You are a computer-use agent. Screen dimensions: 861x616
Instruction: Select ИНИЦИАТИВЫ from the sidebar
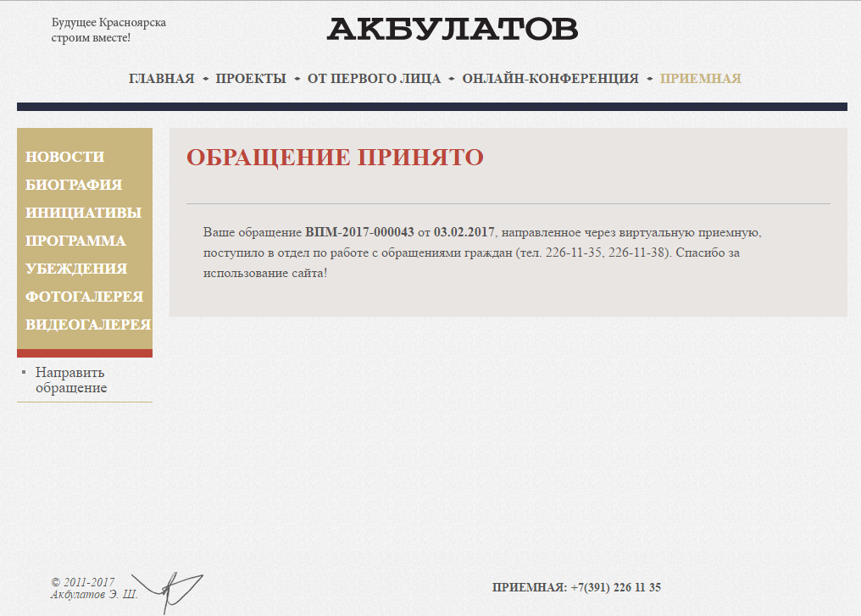[x=83, y=213]
